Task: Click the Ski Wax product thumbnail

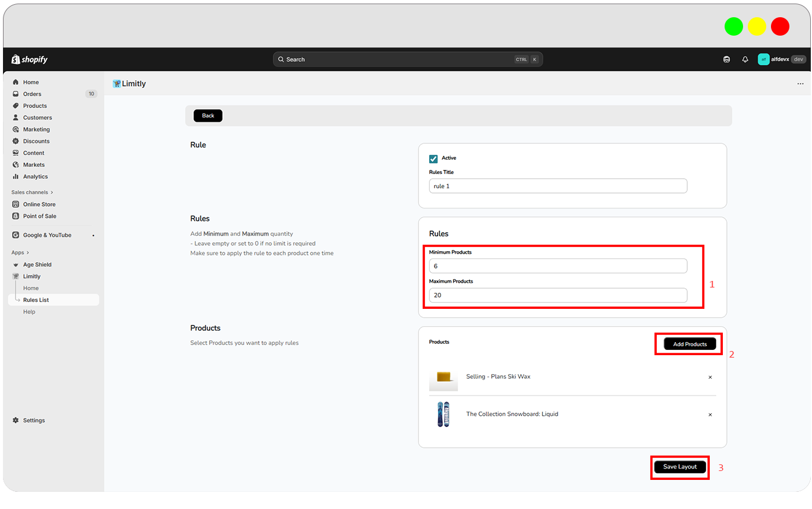Action: point(443,378)
